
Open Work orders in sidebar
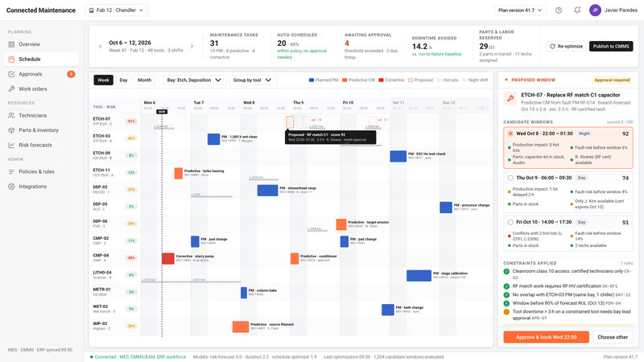coord(41,88)
